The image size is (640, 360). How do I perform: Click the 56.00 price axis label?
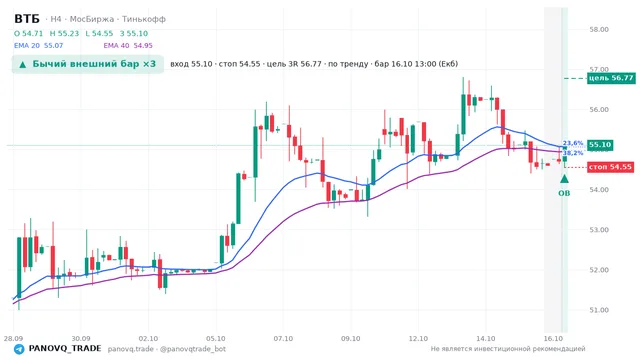[x=599, y=109]
